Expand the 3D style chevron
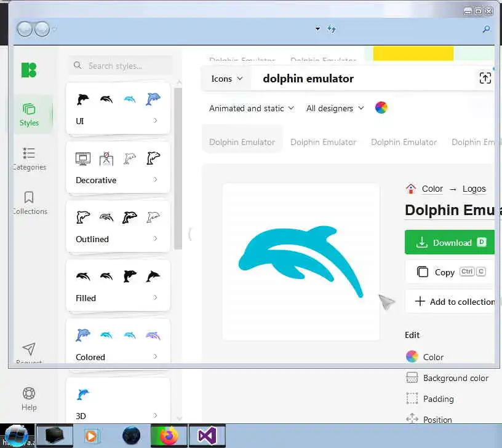The height and width of the screenshot is (448, 502). tap(155, 415)
